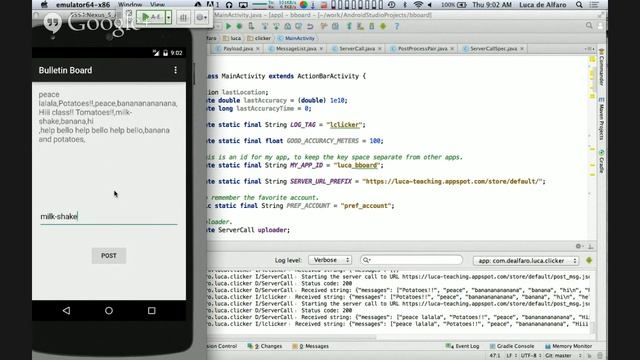
Task: Click the Bluetooth icon in menu bar
Action: click(x=405, y=5)
